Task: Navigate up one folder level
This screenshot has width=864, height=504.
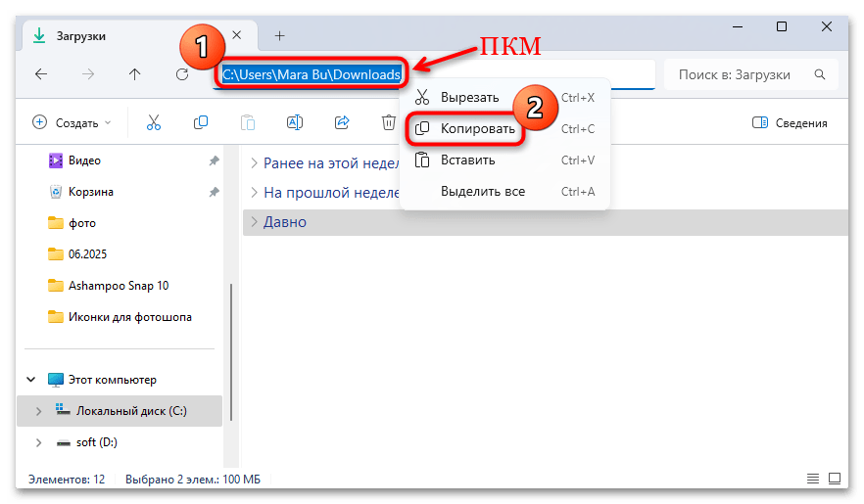Action: [x=135, y=74]
